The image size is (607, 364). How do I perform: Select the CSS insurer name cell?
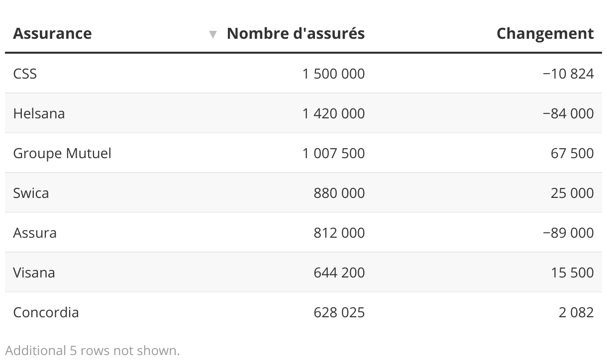[25, 74]
